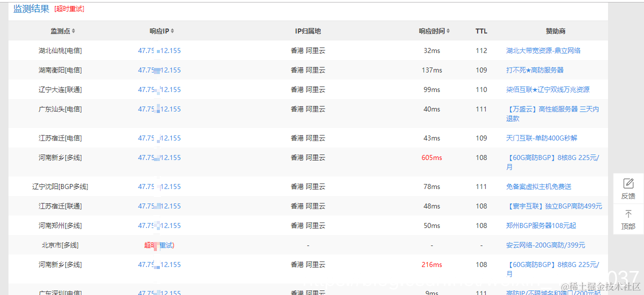Viewport: 644px width, 295px height.
Task: Open sponsor link 打不死★高防服务器
Action: [535, 70]
